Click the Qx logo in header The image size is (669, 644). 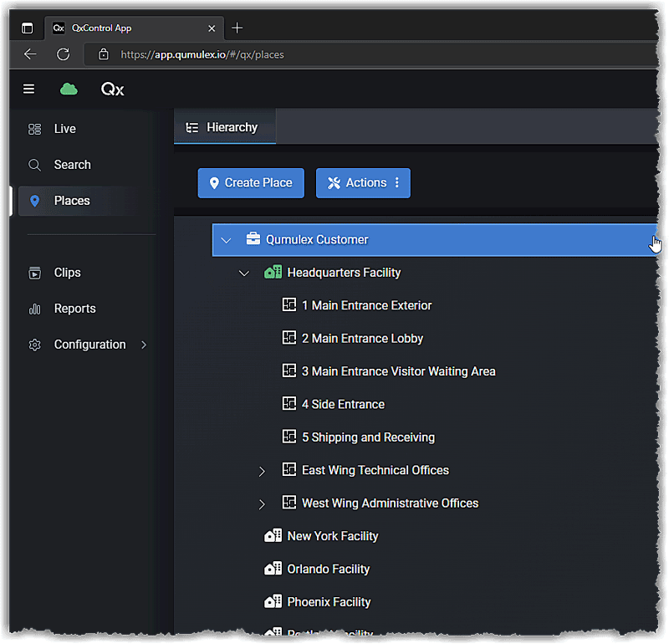coord(112,89)
